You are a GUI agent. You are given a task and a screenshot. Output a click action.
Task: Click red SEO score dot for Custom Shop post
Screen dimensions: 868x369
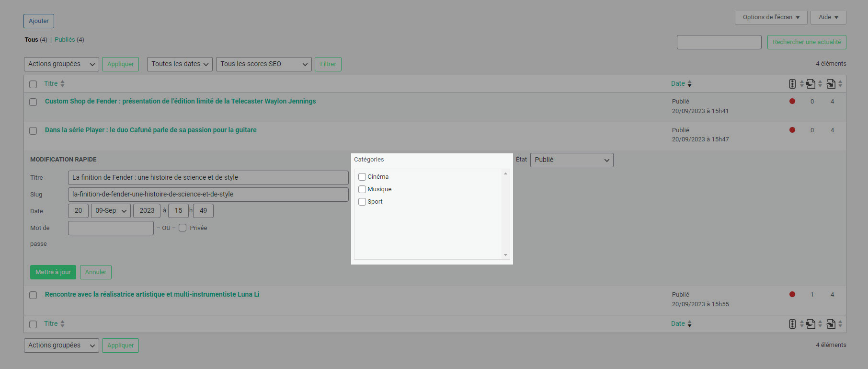pyautogui.click(x=792, y=101)
